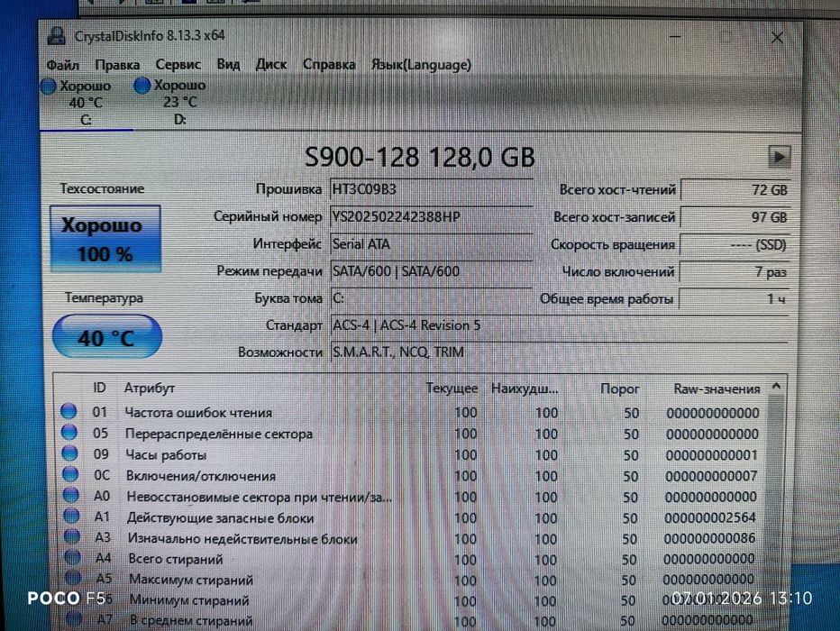The width and height of the screenshot is (840, 631).
Task: Select row A7 В среднем стираний
Action: click(410, 620)
